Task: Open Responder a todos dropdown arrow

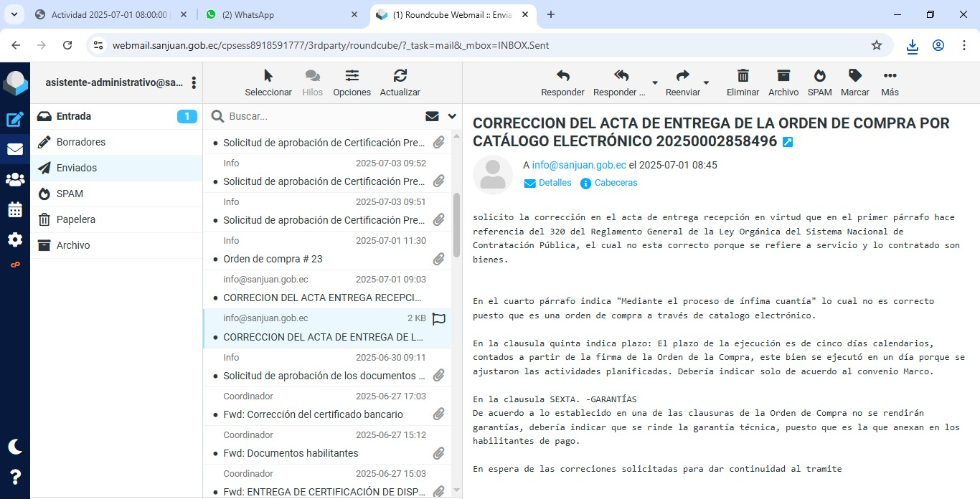Action: pos(654,83)
